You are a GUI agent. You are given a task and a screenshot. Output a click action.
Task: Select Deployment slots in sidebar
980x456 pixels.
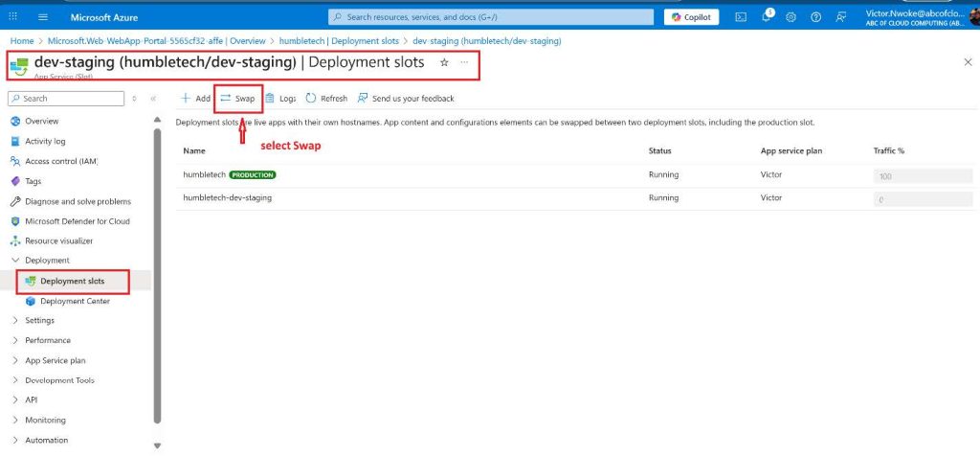(73, 281)
